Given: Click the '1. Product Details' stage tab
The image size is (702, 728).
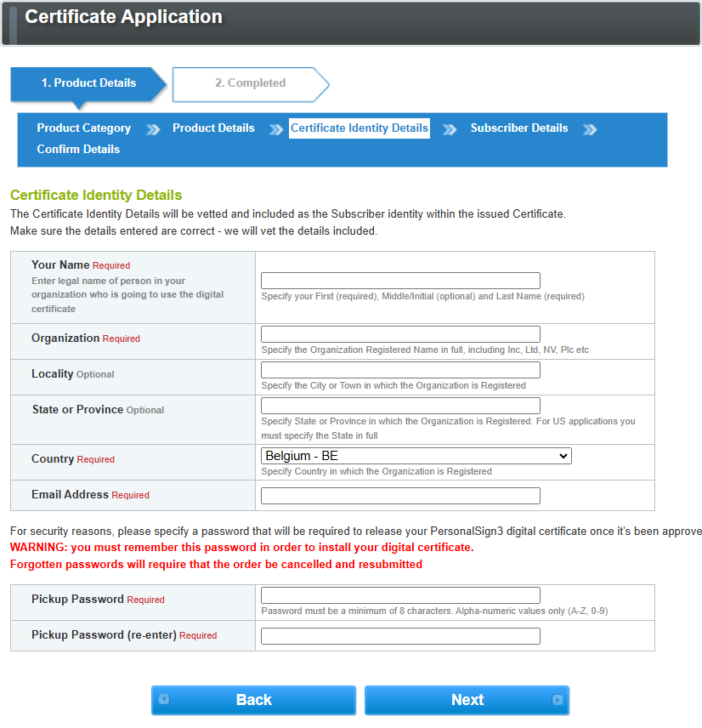Looking at the screenshot, I should [88, 83].
